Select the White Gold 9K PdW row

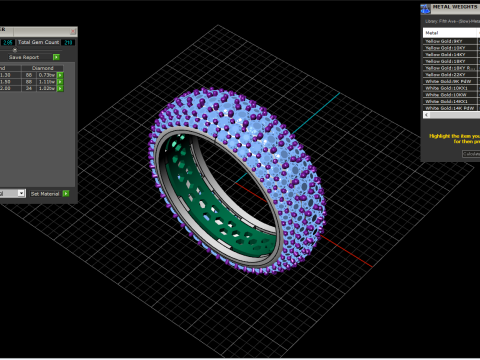click(x=450, y=81)
